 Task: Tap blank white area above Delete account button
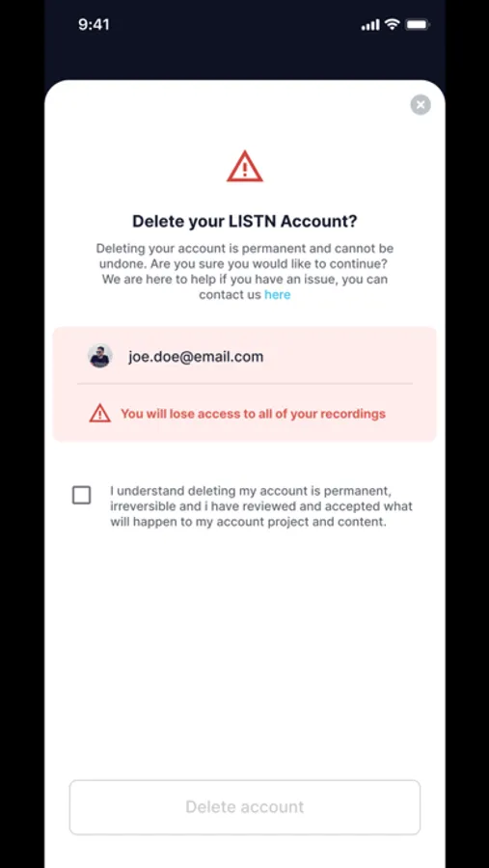[245, 653]
